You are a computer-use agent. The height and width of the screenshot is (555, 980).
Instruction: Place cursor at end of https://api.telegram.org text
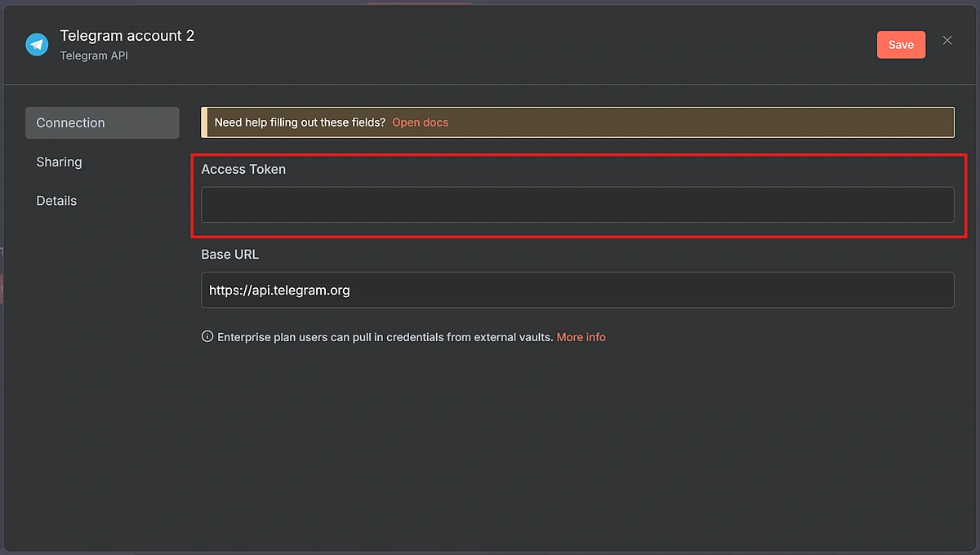click(x=350, y=290)
